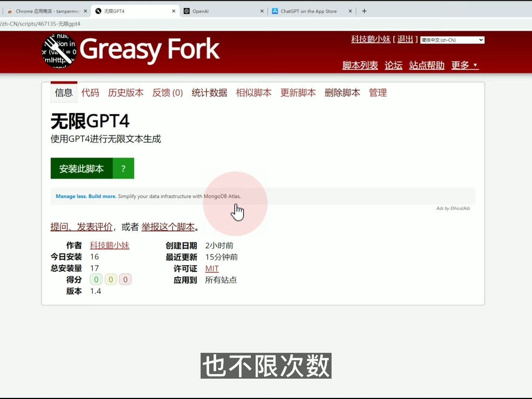Open author 科技鹅小妹 link in script details
Image resolution: width=532 pixels, height=399 pixels.
click(109, 245)
